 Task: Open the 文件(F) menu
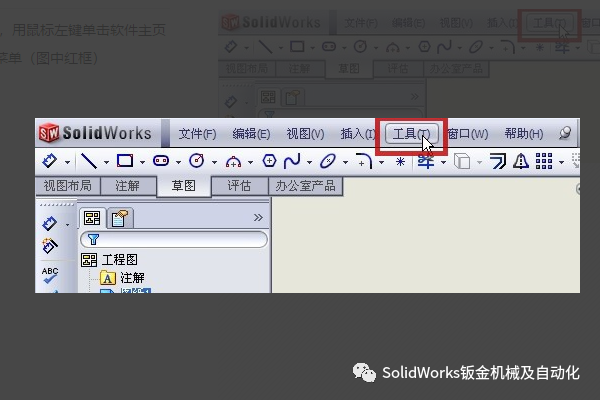(197, 134)
